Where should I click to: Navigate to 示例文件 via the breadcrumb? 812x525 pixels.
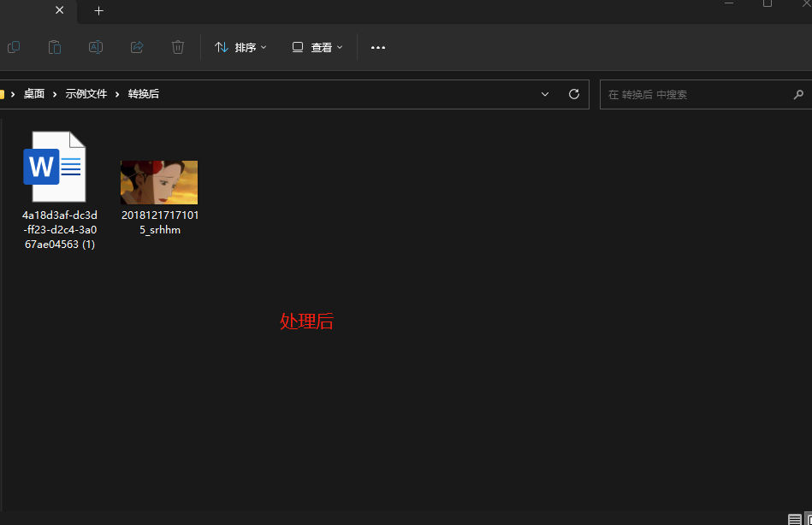[x=86, y=93]
